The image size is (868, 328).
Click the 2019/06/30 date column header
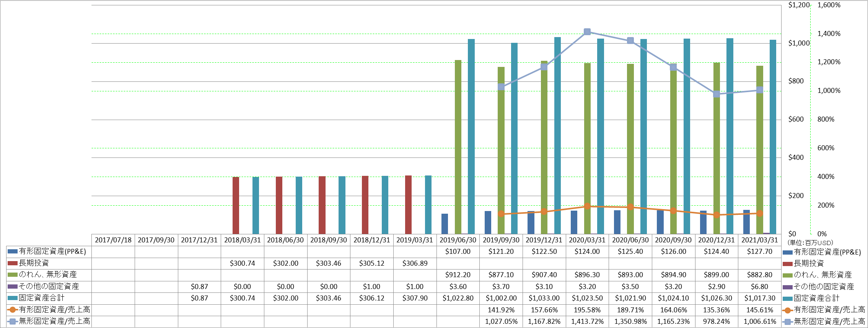[x=458, y=240]
